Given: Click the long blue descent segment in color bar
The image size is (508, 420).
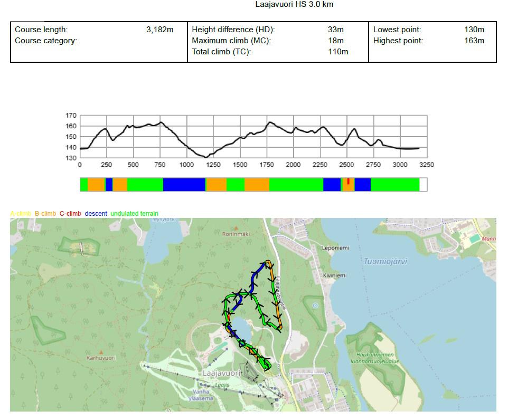Looking at the screenshot, I should tap(184, 185).
